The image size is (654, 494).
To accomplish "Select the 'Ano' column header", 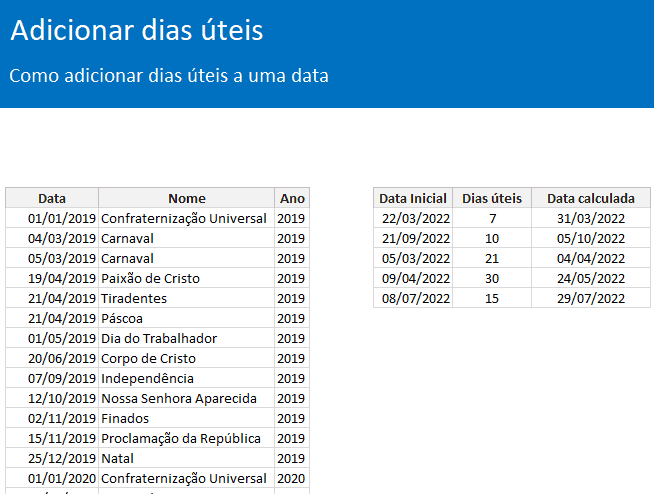I will coord(292,198).
